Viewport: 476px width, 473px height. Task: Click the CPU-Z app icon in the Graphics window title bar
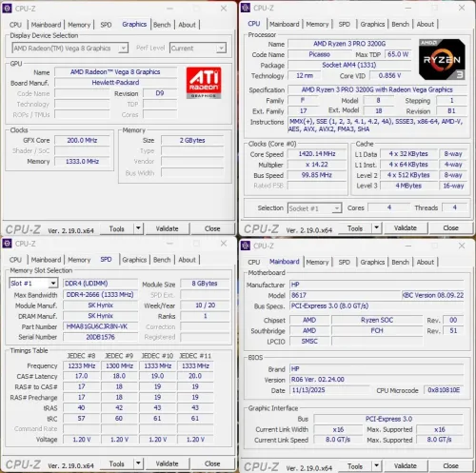tap(7, 9)
